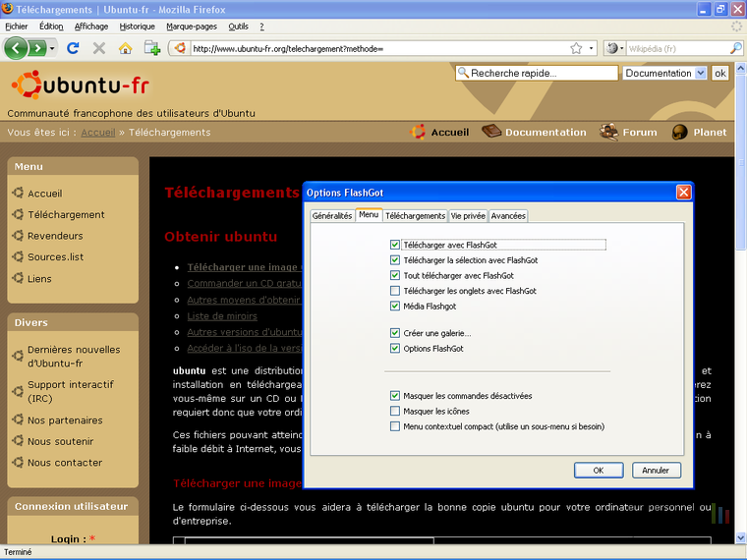Screen dimensions: 747x560
Task: Follow the Accueil breadcrumb link
Action: click(x=98, y=132)
